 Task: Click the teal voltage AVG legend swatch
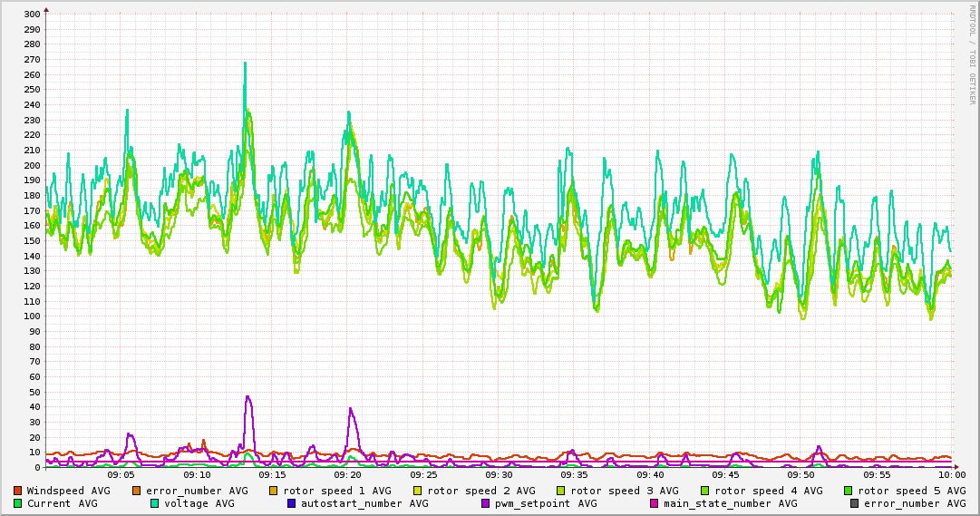click(x=154, y=503)
